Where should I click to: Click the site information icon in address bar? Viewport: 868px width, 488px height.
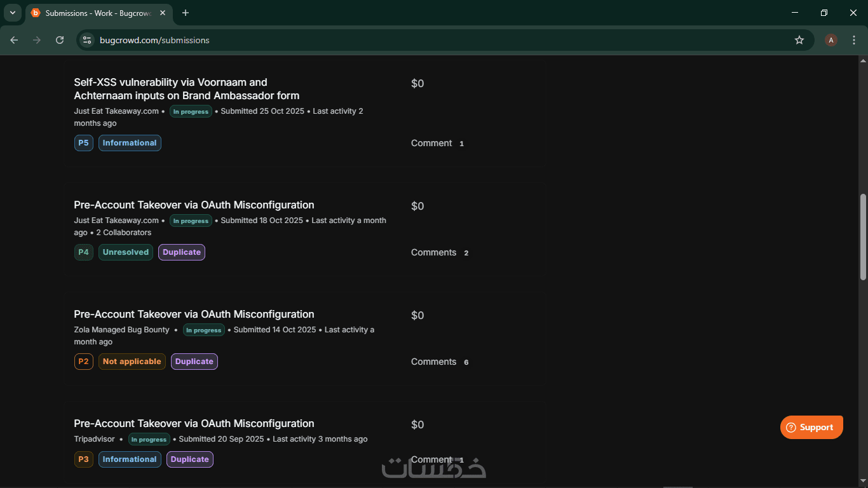point(88,40)
